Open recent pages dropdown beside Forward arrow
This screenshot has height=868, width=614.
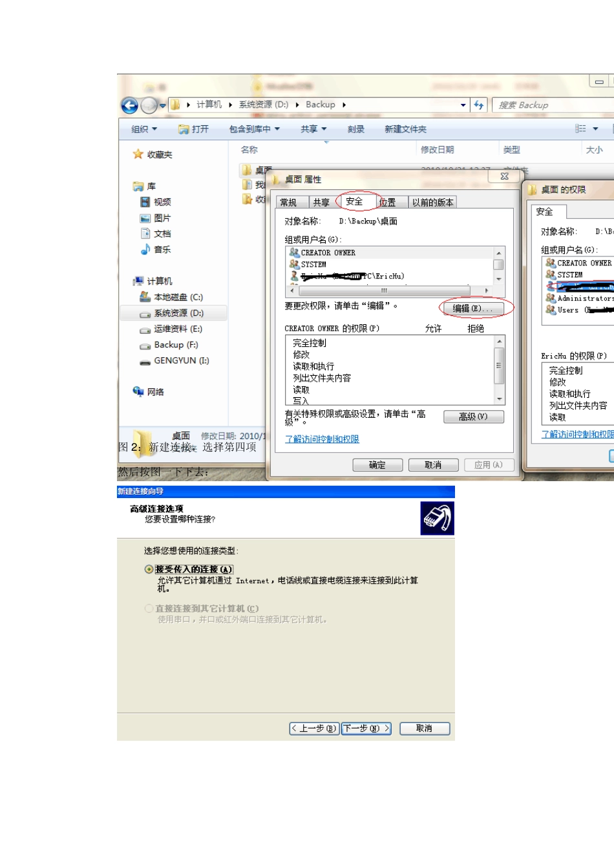pyautogui.click(x=163, y=105)
